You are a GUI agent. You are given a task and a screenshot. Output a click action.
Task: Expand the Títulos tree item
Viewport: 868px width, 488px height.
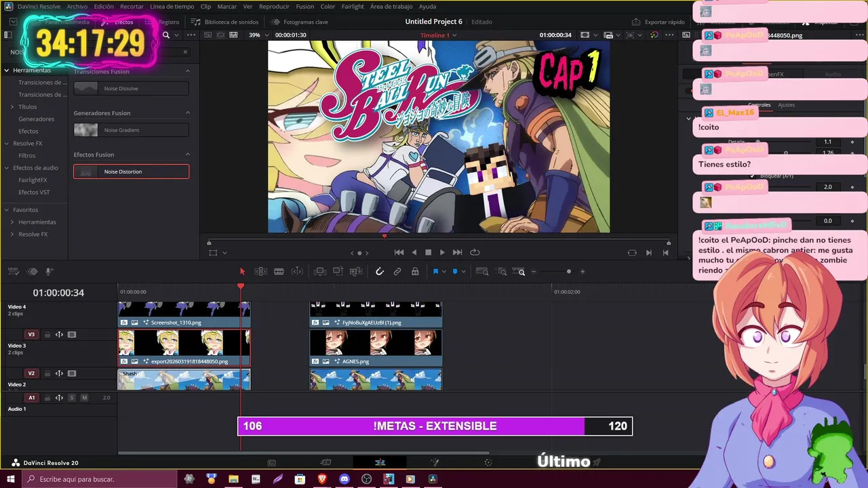pyautogui.click(x=12, y=107)
